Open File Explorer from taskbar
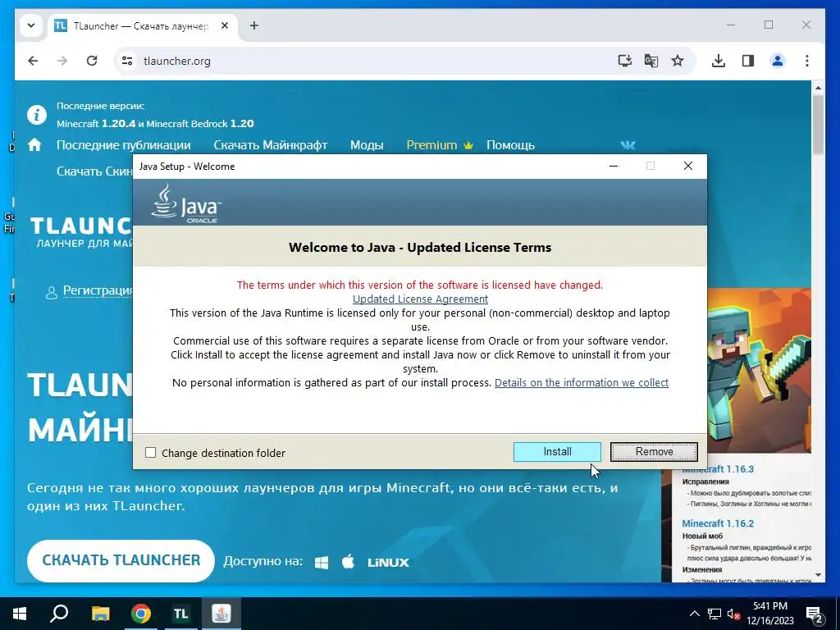Viewport: 840px width, 630px height. (100, 614)
